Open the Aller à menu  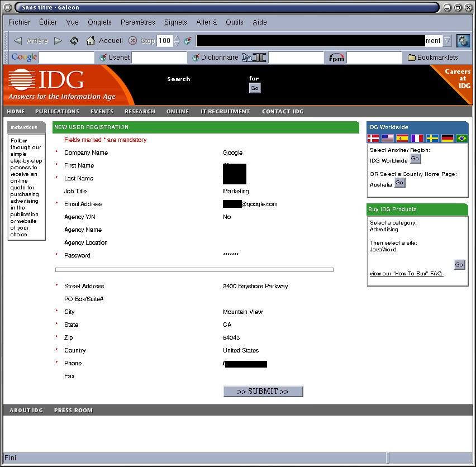pyautogui.click(x=206, y=22)
